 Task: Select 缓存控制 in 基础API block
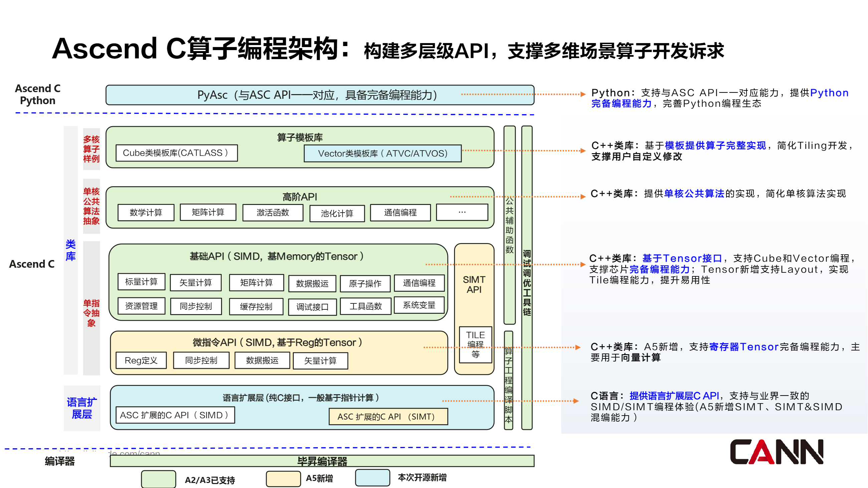256,306
